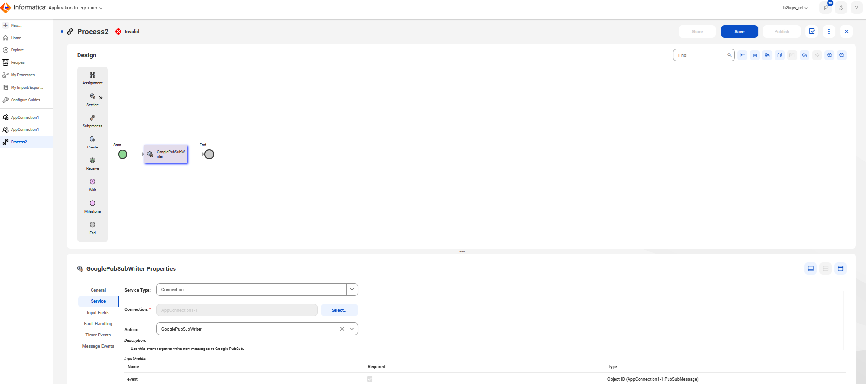Open the help question mark icon
The height and width of the screenshot is (389, 868).
(x=856, y=8)
